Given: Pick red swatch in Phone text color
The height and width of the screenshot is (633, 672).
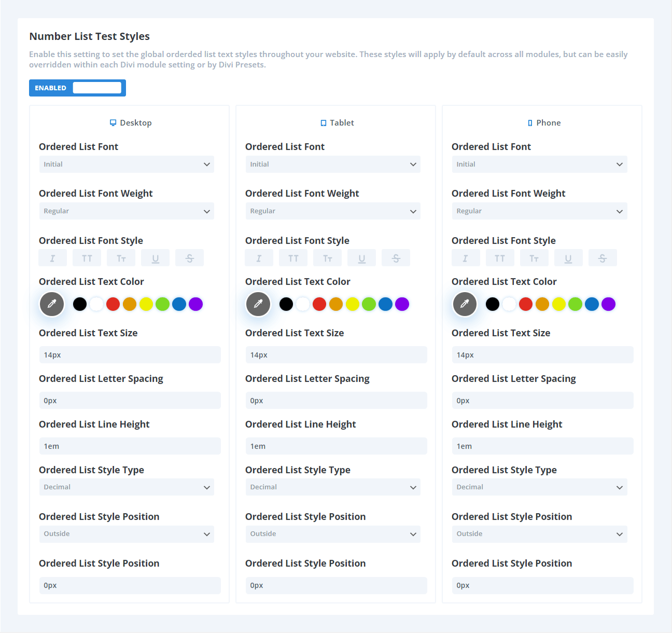Looking at the screenshot, I should click(x=526, y=304).
